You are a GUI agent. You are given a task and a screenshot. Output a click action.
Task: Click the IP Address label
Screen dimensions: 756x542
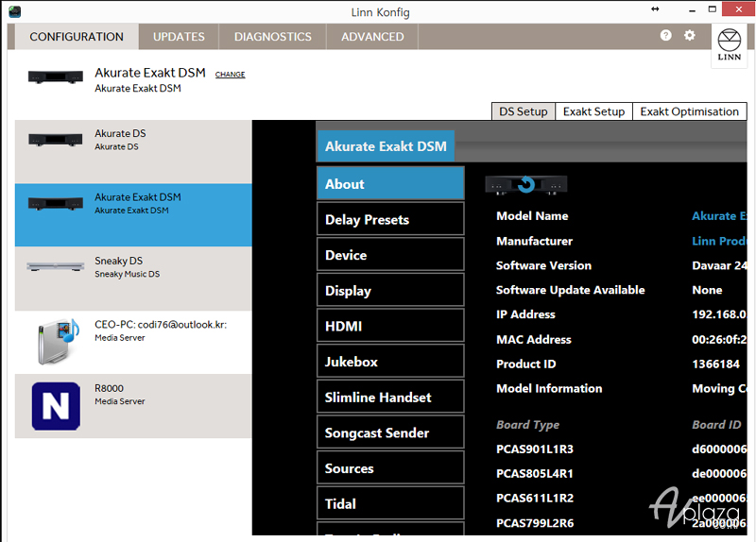[526, 314]
